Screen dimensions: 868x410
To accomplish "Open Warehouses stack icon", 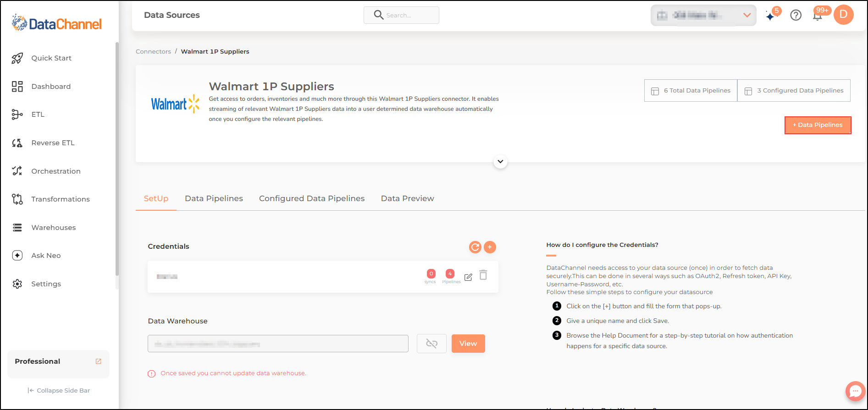I will point(17,228).
